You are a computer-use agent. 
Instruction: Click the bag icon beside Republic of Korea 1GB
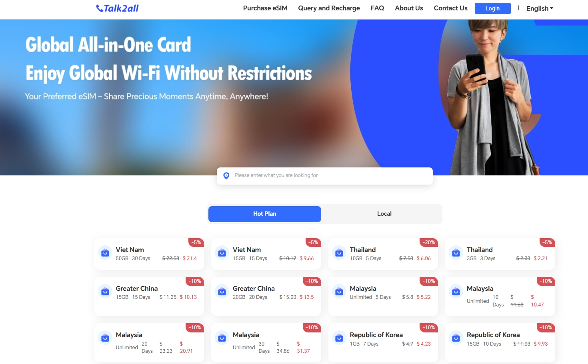339,338
